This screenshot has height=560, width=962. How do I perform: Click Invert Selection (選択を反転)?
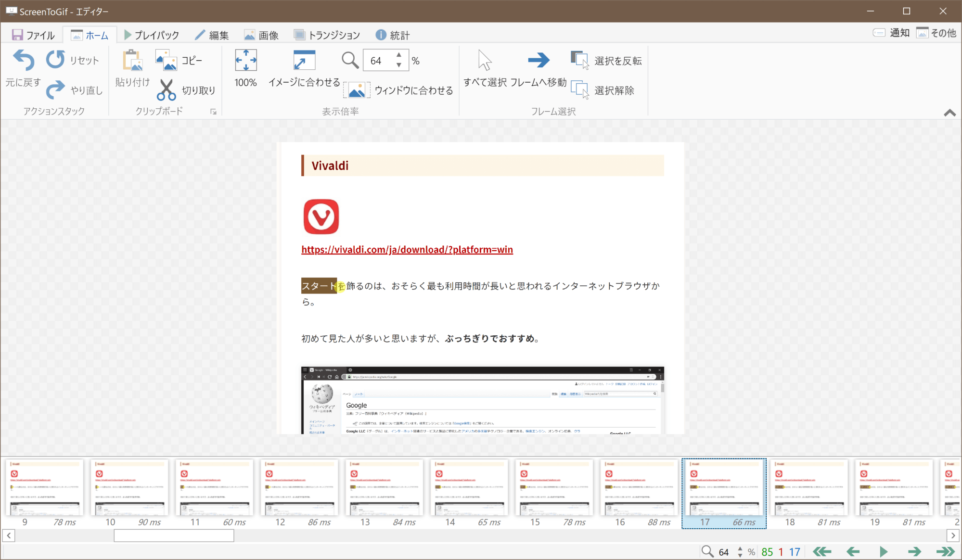[x=606, y=61]
